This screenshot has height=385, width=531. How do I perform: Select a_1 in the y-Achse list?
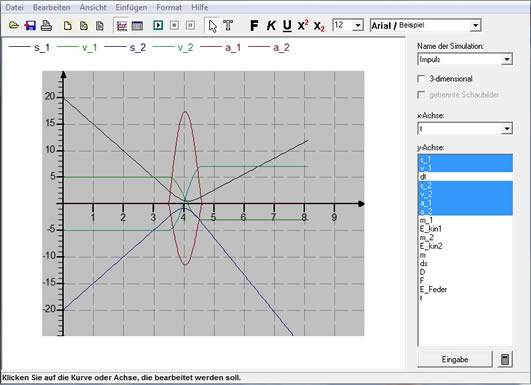[x=465, y=203]
